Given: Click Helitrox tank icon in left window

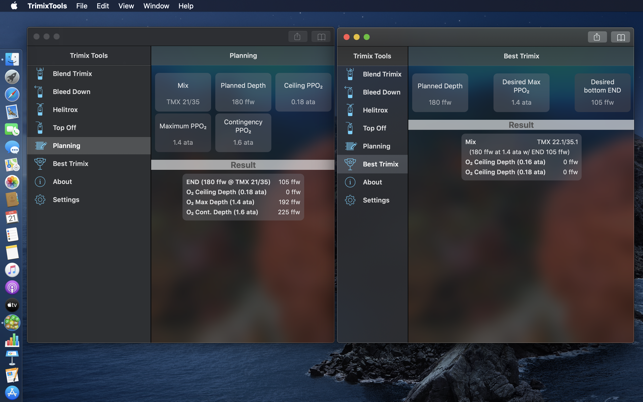Looking at the screenshot, I should [x=40, y=110].
